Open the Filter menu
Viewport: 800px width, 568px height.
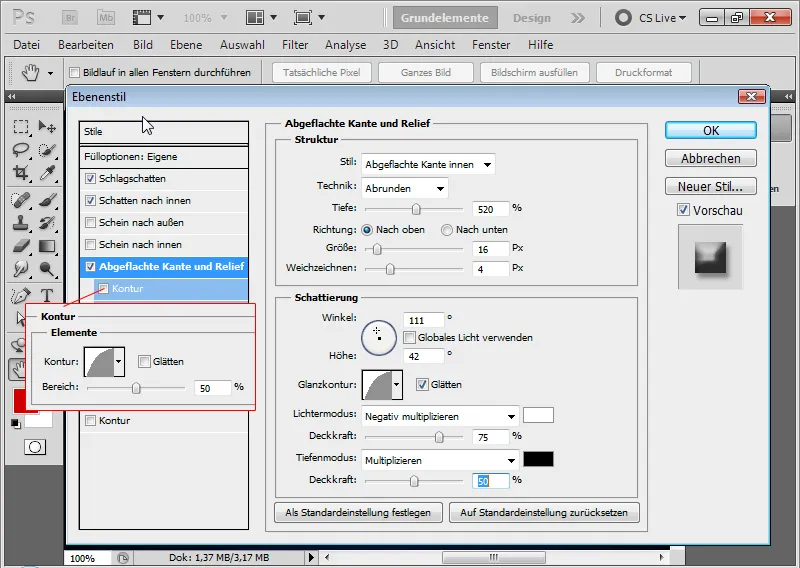295,45
